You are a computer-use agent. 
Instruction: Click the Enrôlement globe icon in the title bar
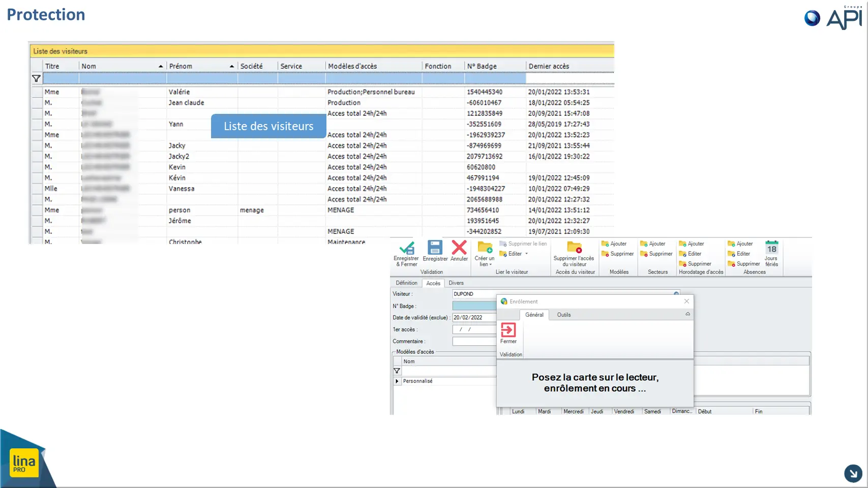(x=504, y=301)
